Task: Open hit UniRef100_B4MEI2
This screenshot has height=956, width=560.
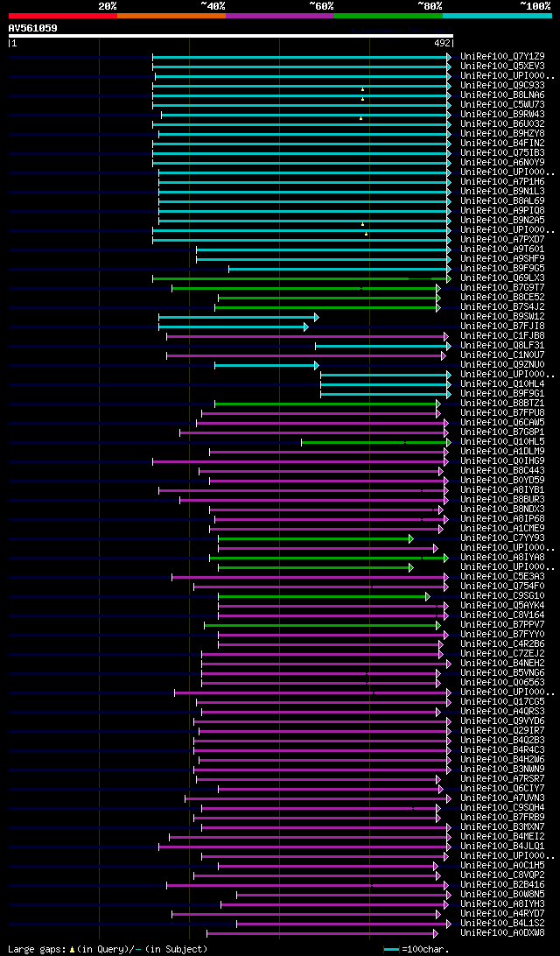Action: 503,837
